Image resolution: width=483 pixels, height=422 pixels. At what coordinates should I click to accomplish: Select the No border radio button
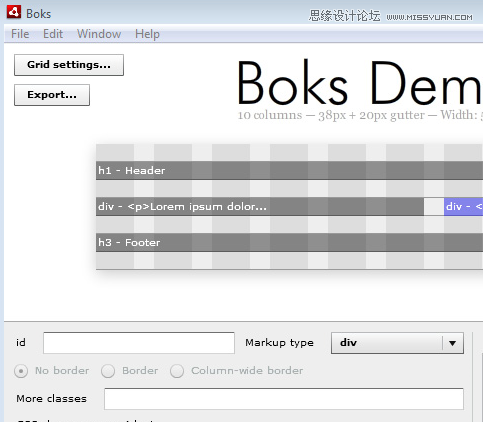click(21, 371)
